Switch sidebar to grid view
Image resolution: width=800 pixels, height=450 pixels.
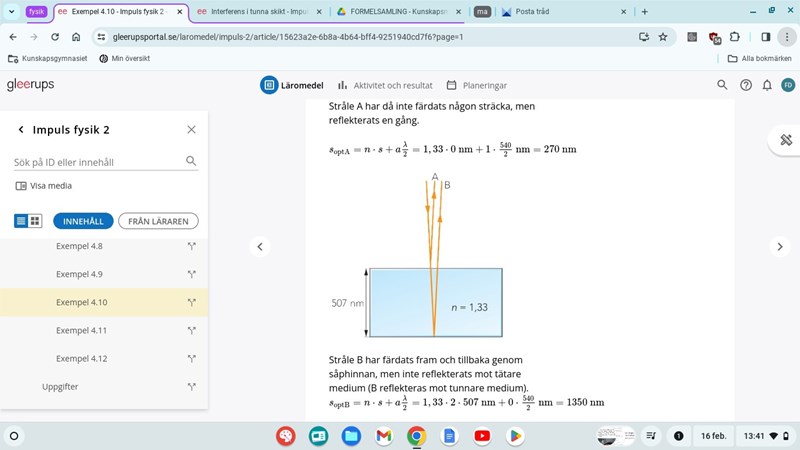click(x=35, y=221)
